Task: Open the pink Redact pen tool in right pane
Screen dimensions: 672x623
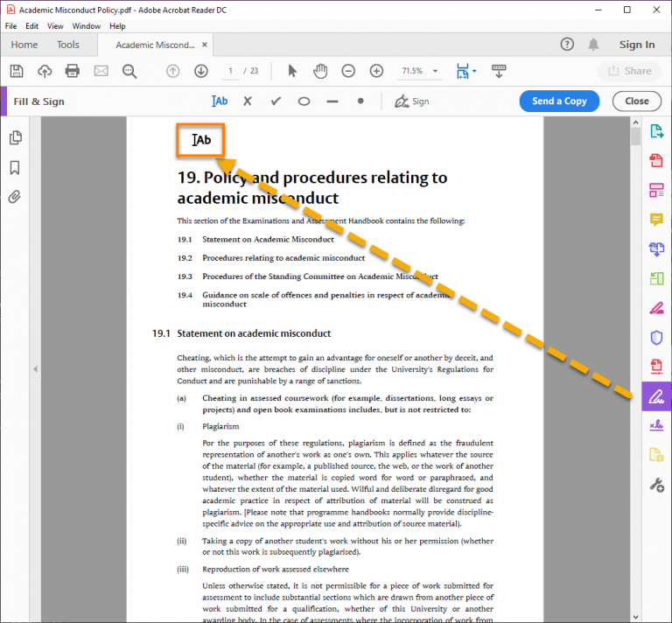Action: pyautogui.click(x=656, y=308)
